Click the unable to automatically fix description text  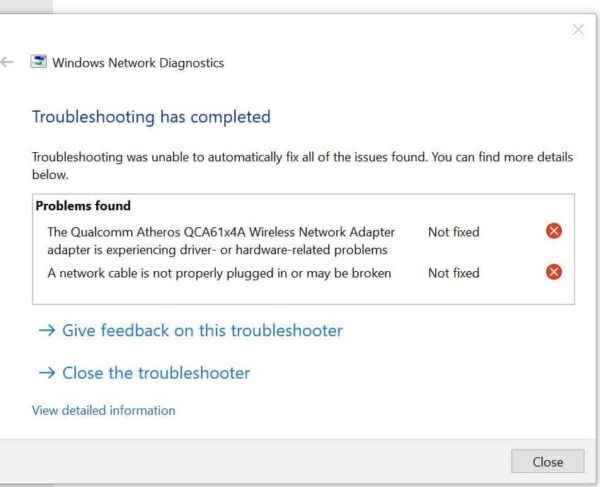click(302, 166)
